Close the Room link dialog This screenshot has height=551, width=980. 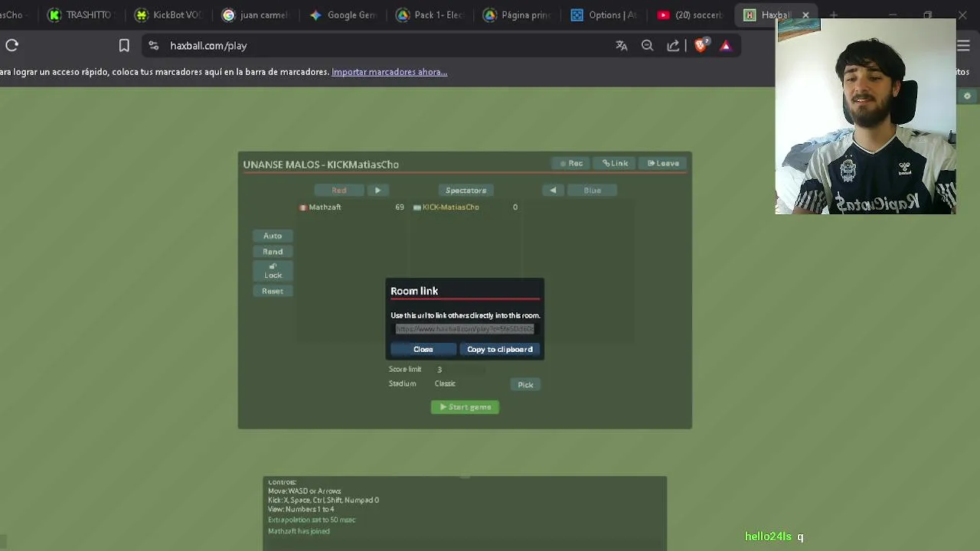coord(423,349)
